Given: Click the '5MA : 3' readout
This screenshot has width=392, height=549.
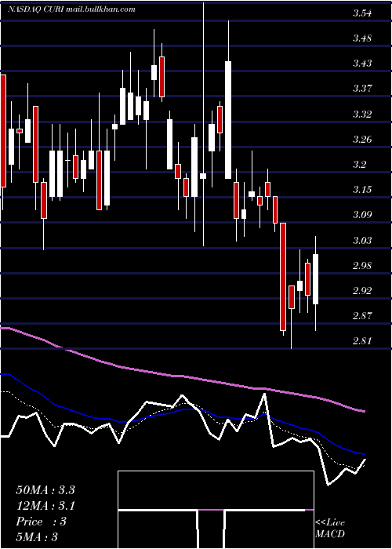Looking at the screenshot, I should click(x=36, y=537).
